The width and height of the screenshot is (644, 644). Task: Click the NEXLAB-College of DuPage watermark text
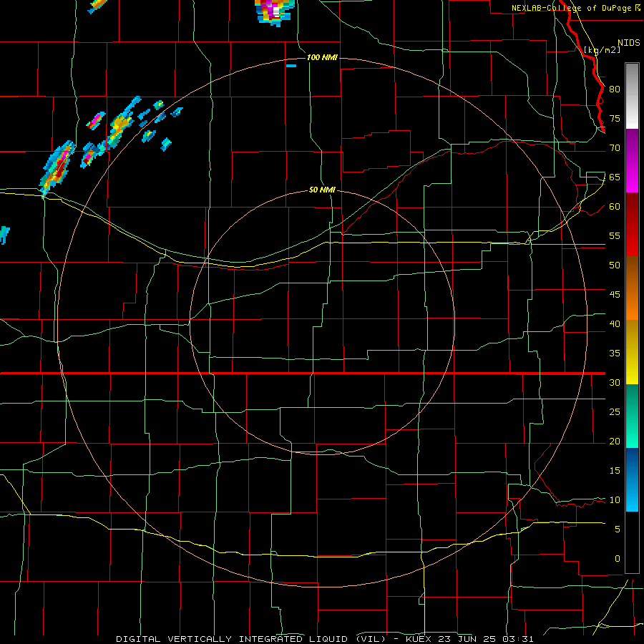click(x=575, y=8)
